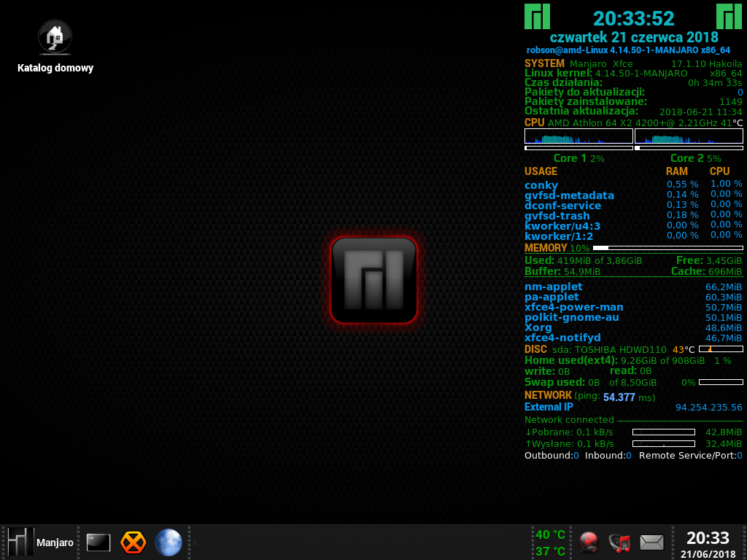Click the Swap used bar
747x560 pixels.
pyautogui.click(x=721, y=382)
